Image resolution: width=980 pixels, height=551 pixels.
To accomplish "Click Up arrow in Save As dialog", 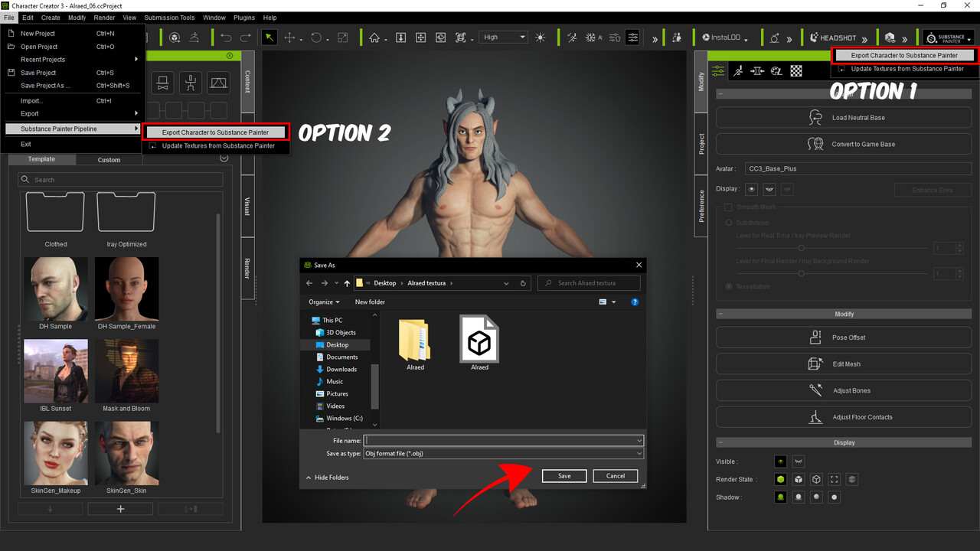I will click(x=347, y=283).
